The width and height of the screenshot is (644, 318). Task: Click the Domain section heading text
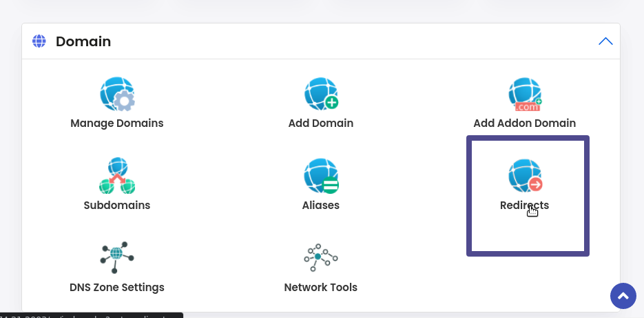click(83, 41)
